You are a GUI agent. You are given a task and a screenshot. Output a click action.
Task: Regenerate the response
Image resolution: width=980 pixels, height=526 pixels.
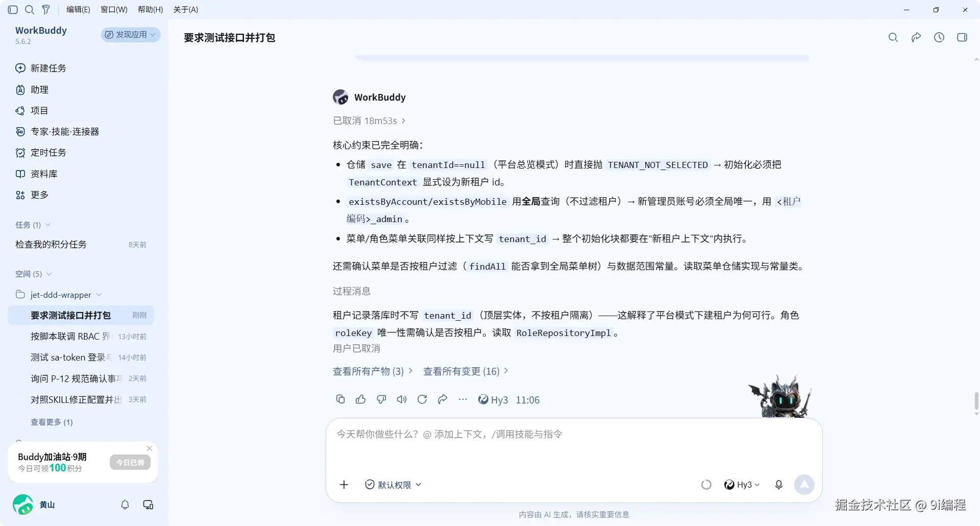tap(422, 399)
